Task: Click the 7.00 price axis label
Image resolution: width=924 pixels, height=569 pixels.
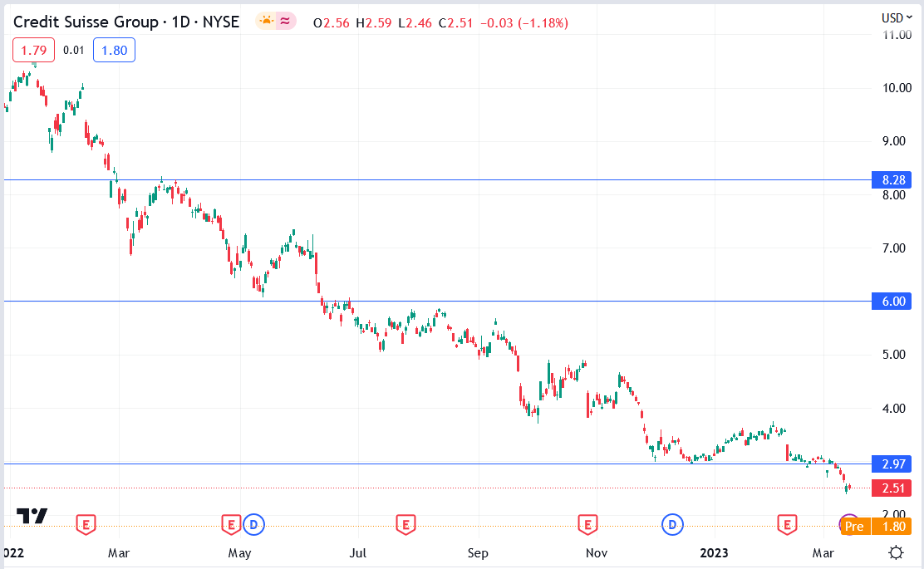Action: coord(894,248)
